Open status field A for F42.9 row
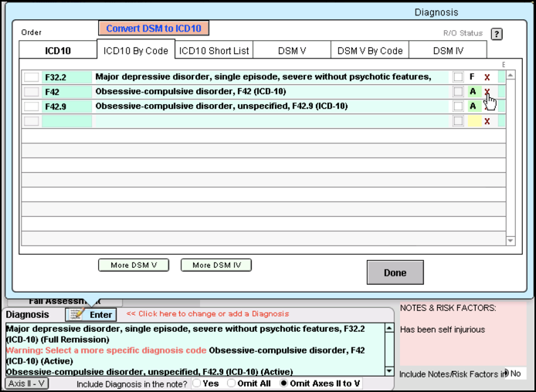Image resolution: width=536 pixels, height=392 pixels. pyautogui.click(x=472, y=106)
